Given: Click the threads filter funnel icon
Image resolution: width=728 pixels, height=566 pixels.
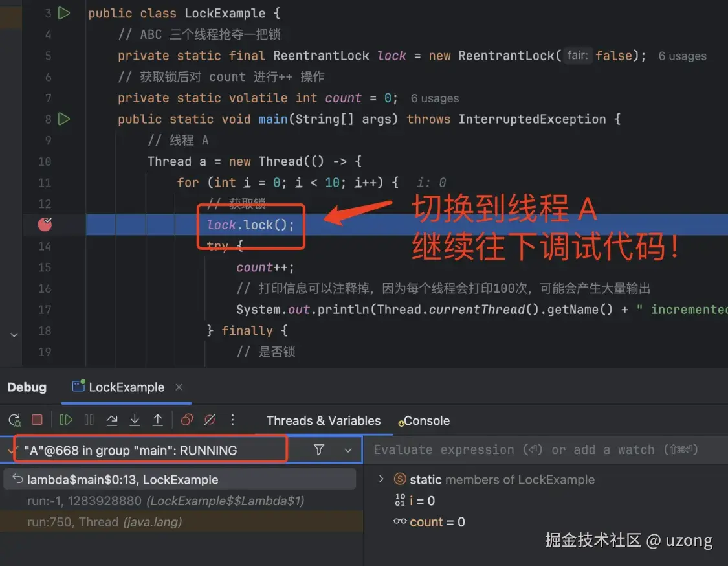Looking at the screenshot, I should click(319, 449).
